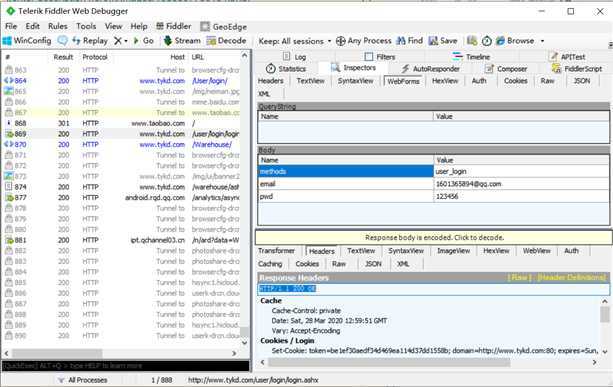Select the request Cookies tab
This screenshot has height=387, width=613.
[x=516, y=81]
